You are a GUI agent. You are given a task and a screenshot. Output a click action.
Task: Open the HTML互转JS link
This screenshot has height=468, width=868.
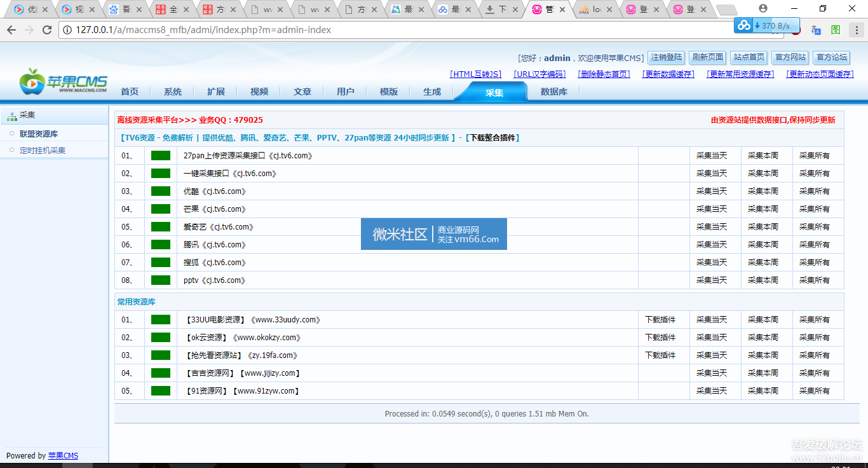(476, 74)
